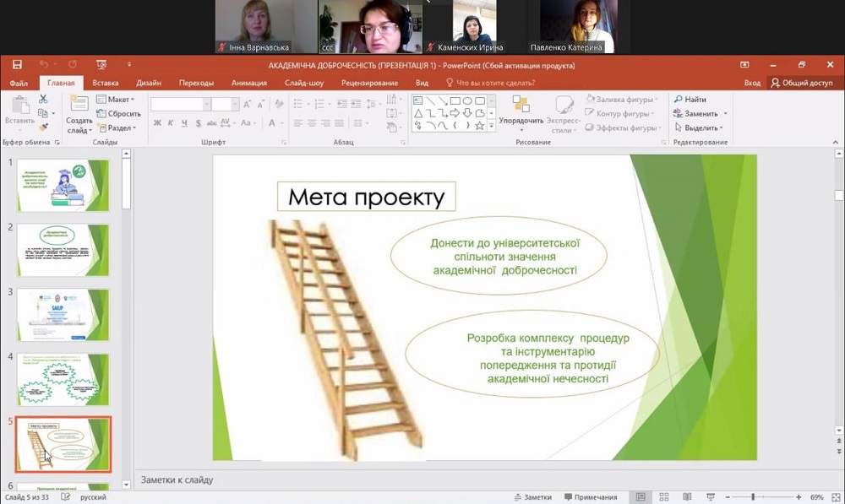This screenshot has height=504, width=845.
Task: Select the oval shape in shapes gallery
Action: tap(467, 100)
